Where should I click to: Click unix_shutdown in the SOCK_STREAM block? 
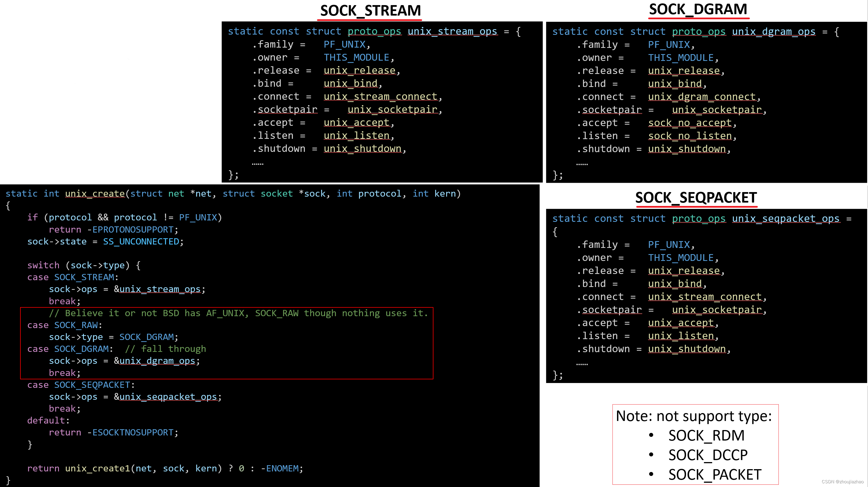click(x=363, y=149)
